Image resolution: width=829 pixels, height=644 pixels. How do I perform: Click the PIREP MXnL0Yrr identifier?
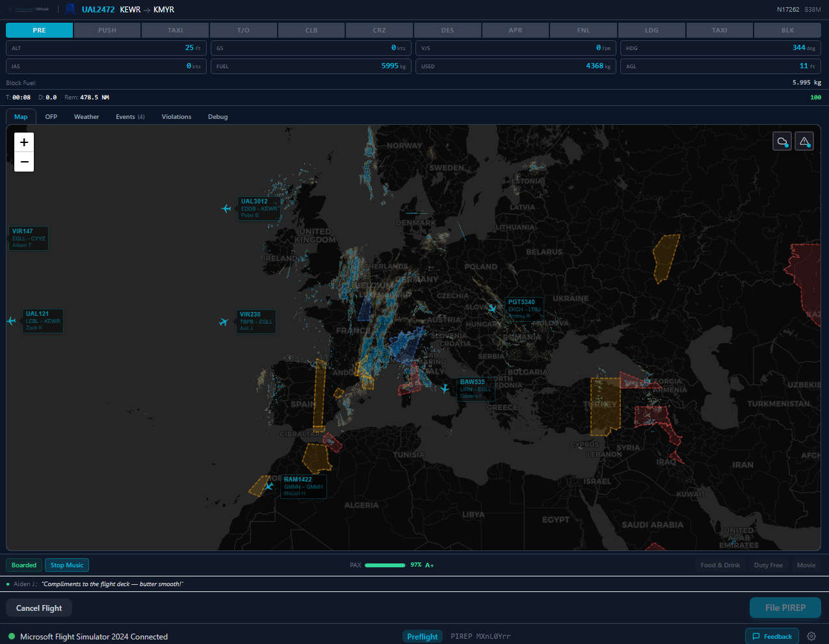point(480,636)
